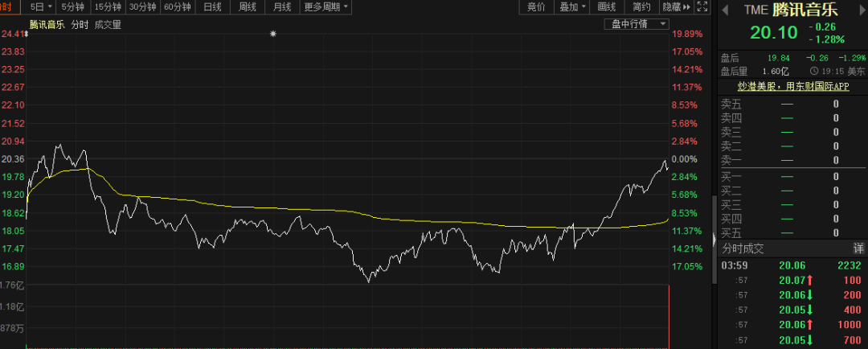Click the 成交量 label above chart
This screenshot has width=868, height=349.
coord(108,24)
